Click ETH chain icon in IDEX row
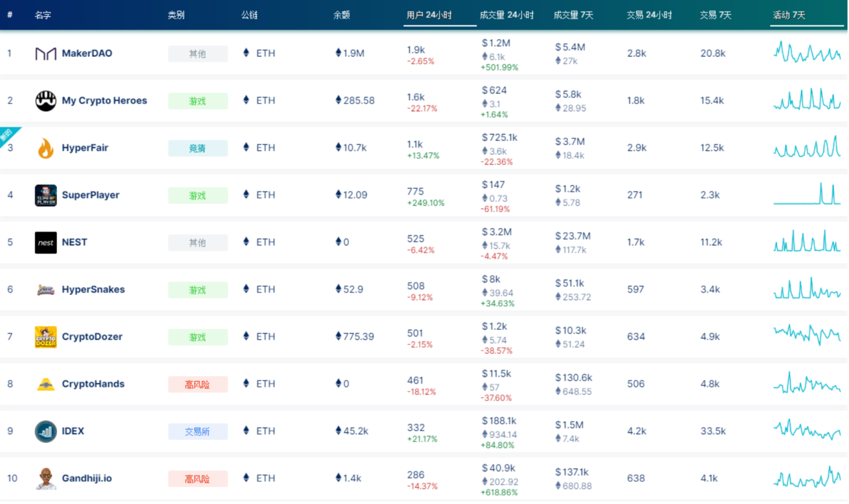The height and width of the screenshot is (504, 849). click(246, 431)
